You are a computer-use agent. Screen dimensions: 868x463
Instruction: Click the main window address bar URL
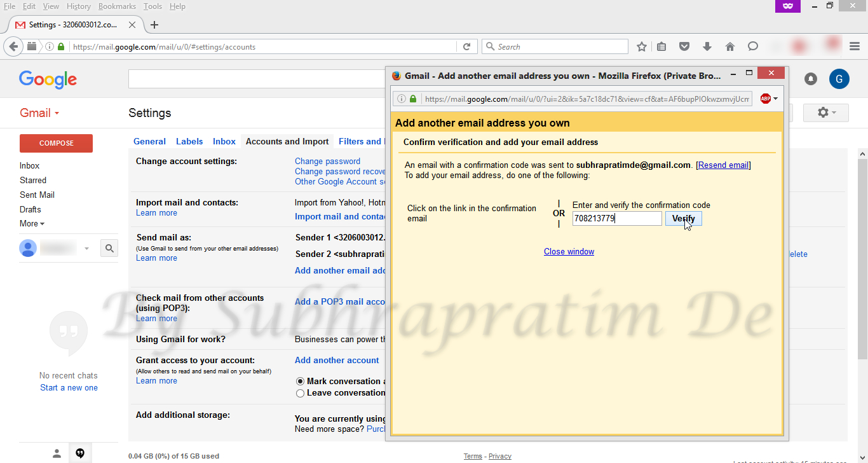(x=263, y=46)
